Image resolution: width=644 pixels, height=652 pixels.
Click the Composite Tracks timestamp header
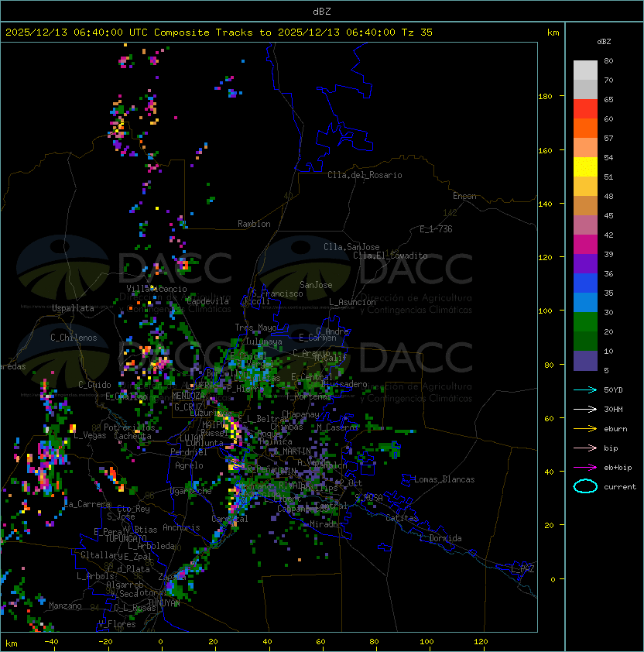click(x=219, y=33)
